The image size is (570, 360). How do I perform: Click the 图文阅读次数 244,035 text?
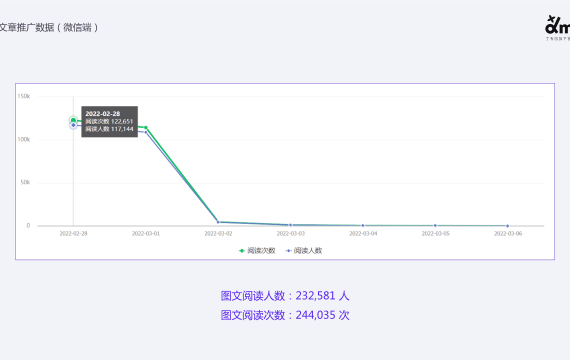[285, 315]
